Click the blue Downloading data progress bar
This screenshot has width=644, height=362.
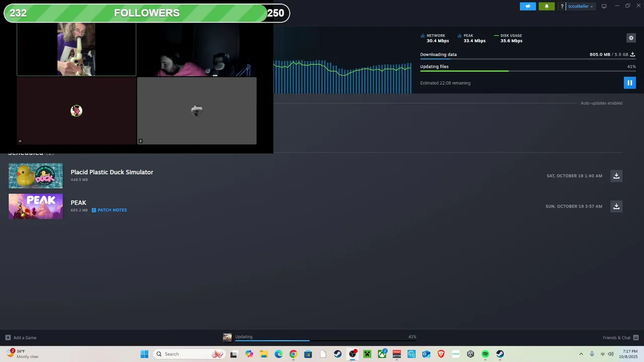528,59
